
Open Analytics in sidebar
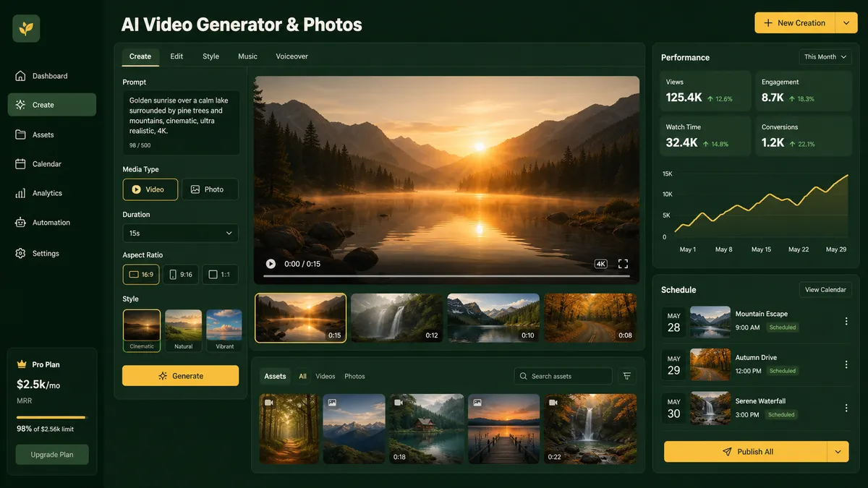[x=52, y=193]
